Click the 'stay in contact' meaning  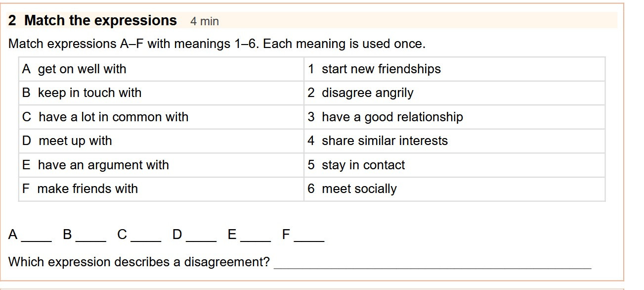[x=455, y=165]
